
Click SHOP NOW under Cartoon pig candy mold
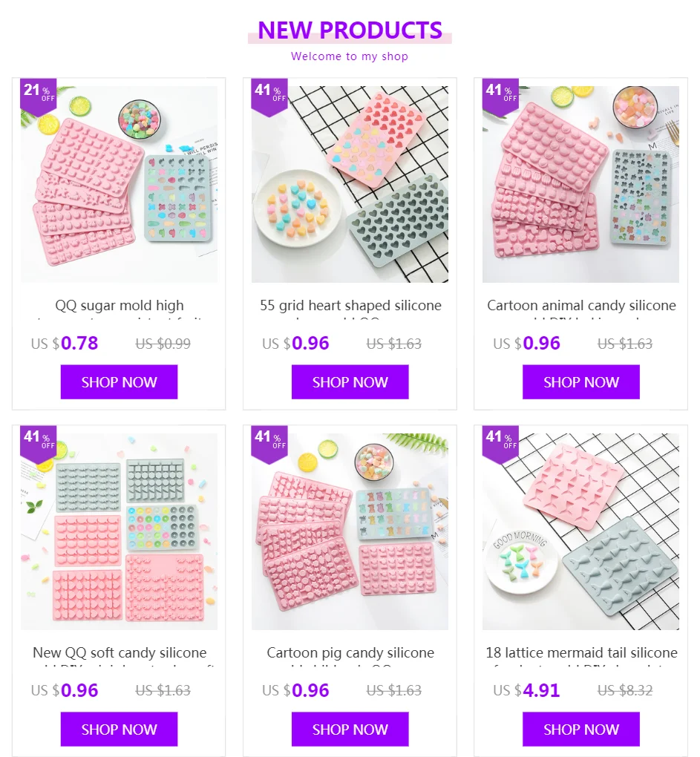click(x=350, y=729)
